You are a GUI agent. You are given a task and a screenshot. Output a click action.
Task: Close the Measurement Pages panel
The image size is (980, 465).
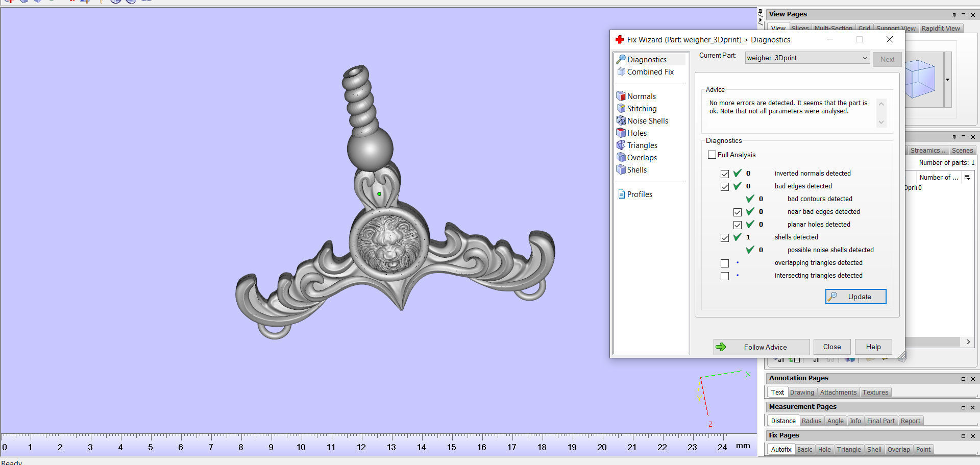pyautogui.click(x=973, y=407)
